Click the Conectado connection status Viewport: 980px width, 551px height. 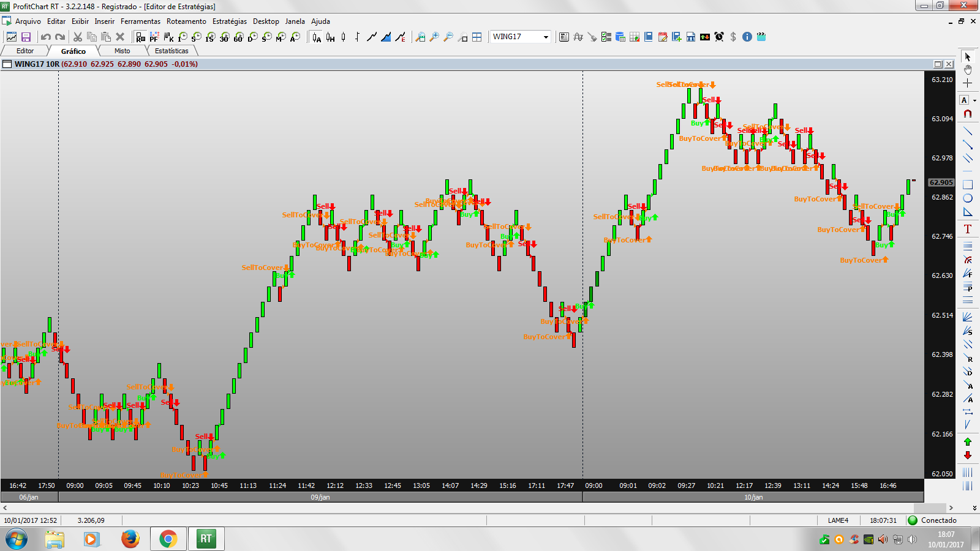click(x=938, y=520)
